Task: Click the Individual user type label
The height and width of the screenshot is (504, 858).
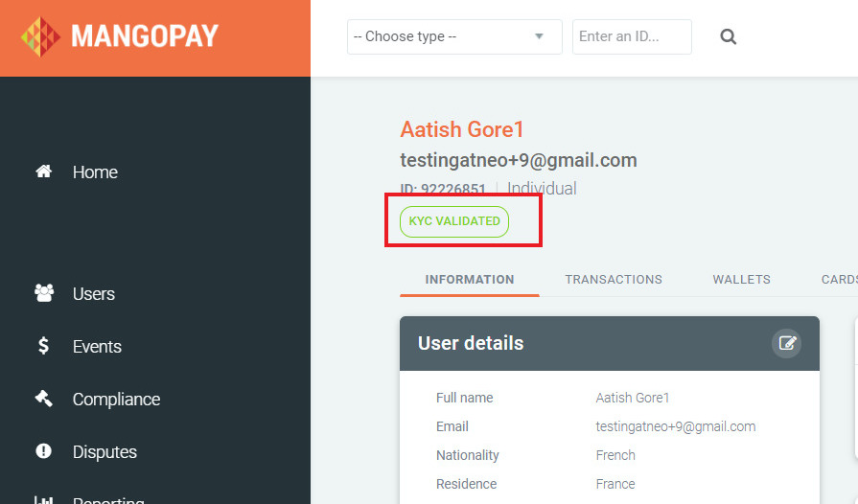Action: coord(542,189)
